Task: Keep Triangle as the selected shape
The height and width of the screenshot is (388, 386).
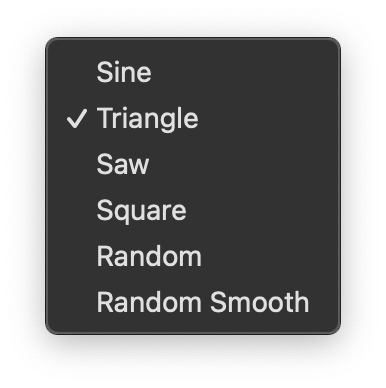Action: (193, 118)
